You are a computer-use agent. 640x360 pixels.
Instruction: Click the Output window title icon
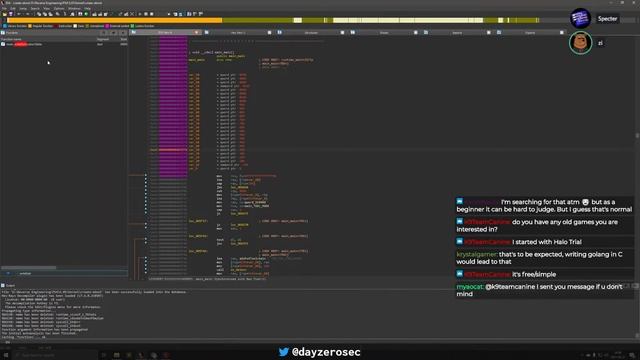[x=3, y=285]
